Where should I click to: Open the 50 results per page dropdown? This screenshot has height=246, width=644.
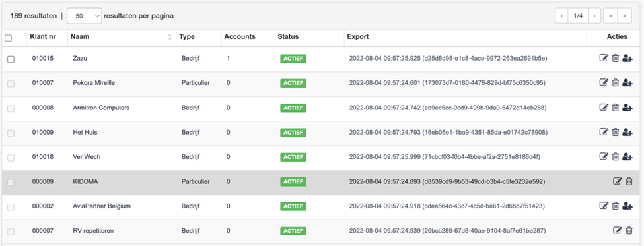click(84, 16)
